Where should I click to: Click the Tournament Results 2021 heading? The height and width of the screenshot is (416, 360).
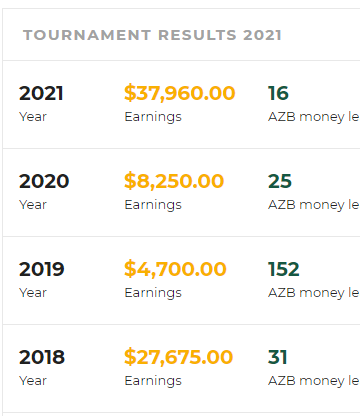(152, 35)
